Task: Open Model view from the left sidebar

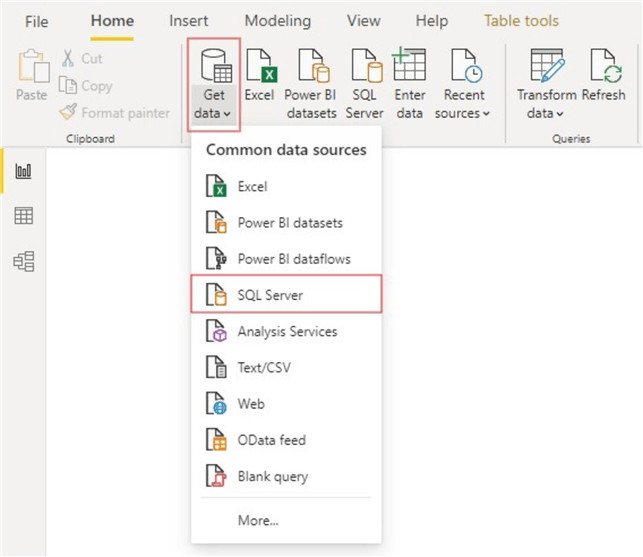Action: 23,261
